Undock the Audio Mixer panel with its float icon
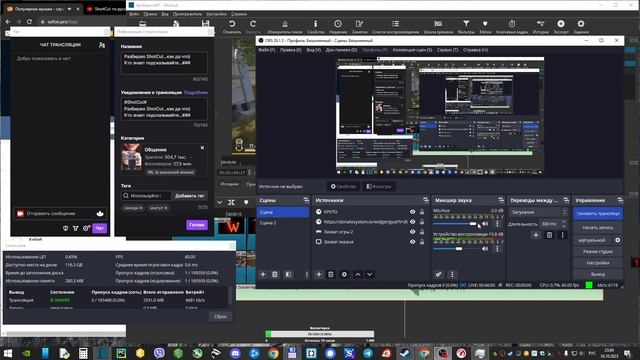The height and width of the screenshot is (360, 640). click(x=501, y=200)
